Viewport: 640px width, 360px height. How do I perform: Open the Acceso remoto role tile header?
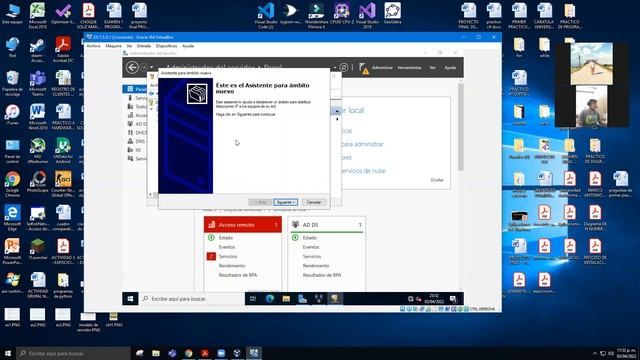[x=243, y=225]
